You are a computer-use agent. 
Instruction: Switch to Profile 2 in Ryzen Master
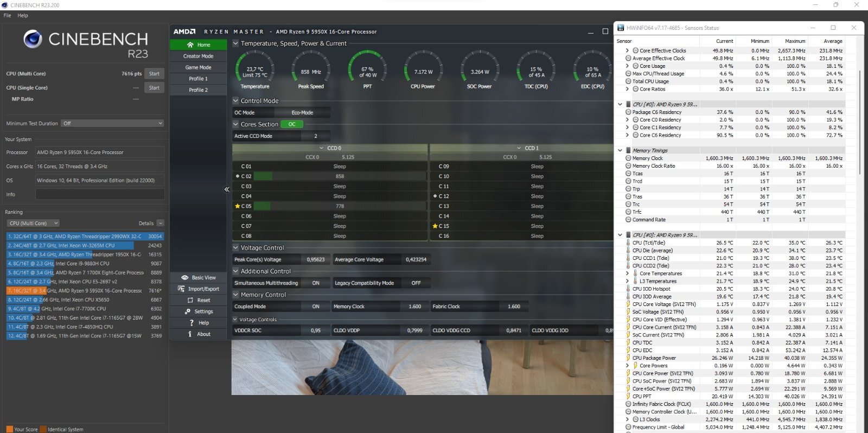coord(198,90)
